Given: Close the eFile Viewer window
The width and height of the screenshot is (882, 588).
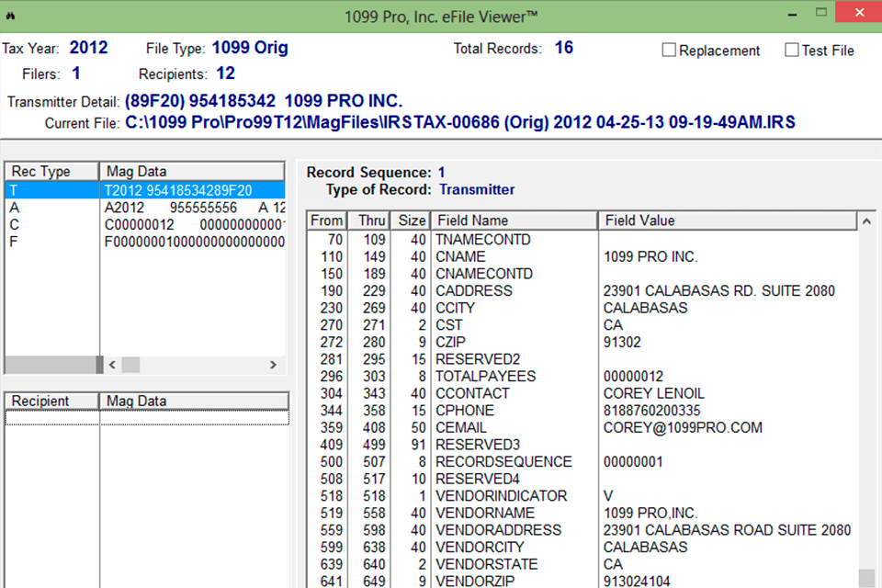Looking at the screenshot, I should point(859,12).
